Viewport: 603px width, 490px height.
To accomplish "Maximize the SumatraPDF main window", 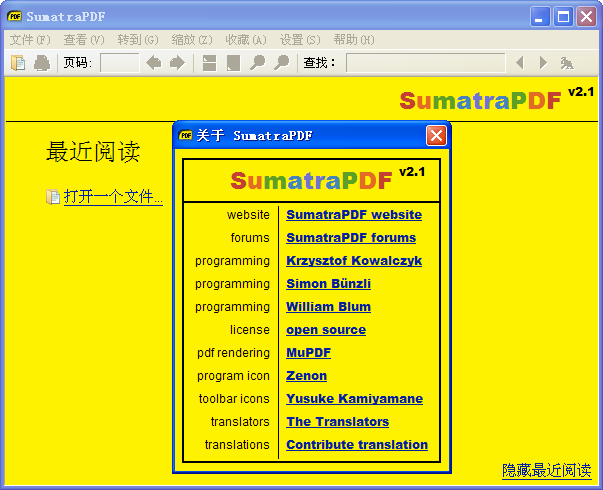I will (563, 17).
